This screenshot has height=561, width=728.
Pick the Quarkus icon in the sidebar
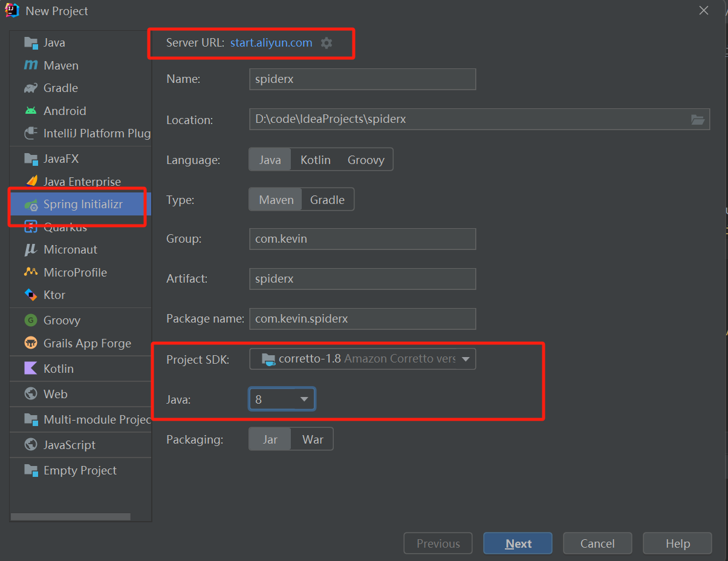point(31,228)
